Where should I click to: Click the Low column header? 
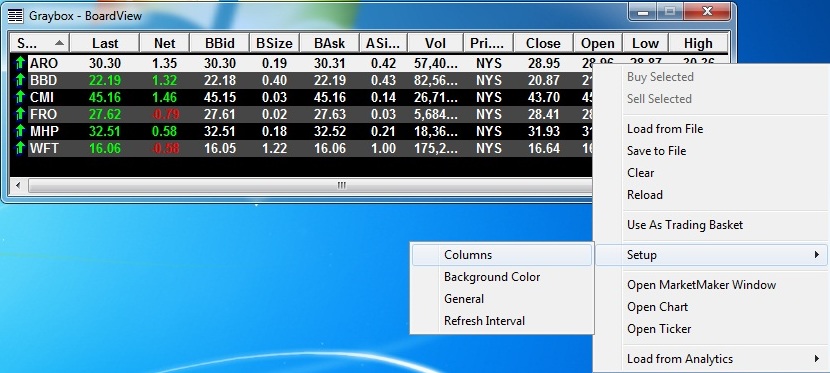pyautogui.click(x=645, y=43)
